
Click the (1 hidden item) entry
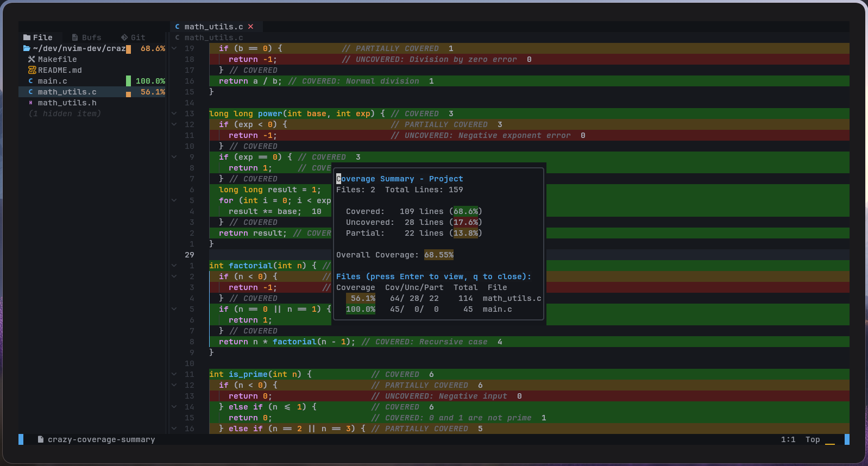pos(65,114)
